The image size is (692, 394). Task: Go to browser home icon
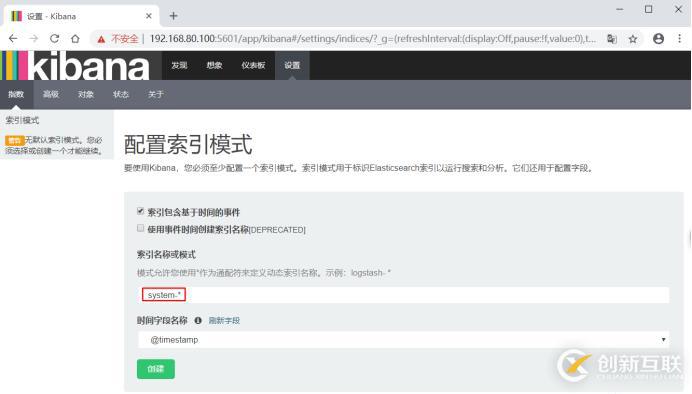tap(75, 39)
